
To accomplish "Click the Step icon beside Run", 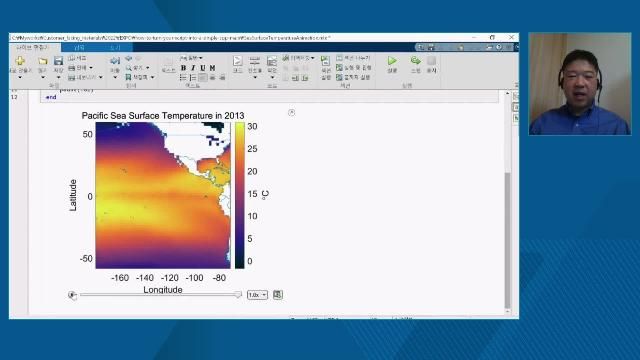I will [x=416, y=61].
